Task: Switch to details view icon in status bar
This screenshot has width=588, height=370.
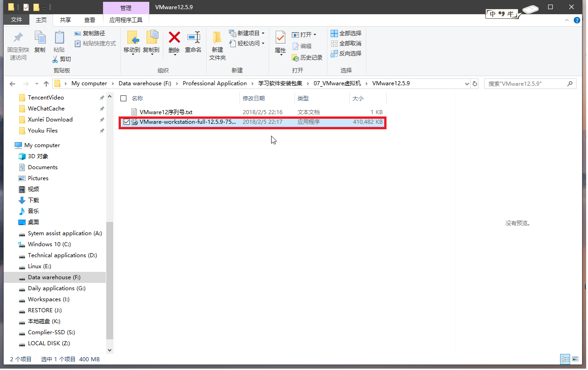Action: coord(565,359)
